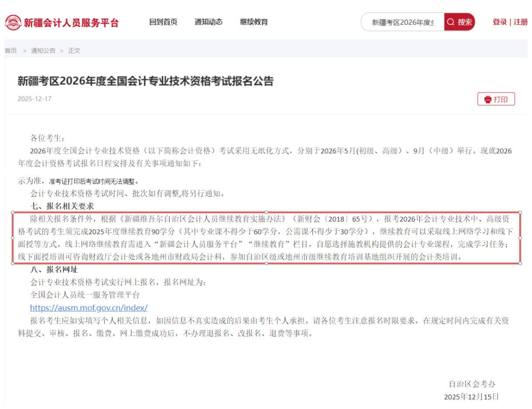Click the red 搜索 button
The width and height of the screenshot is (532, 409).
coord(459,22)
